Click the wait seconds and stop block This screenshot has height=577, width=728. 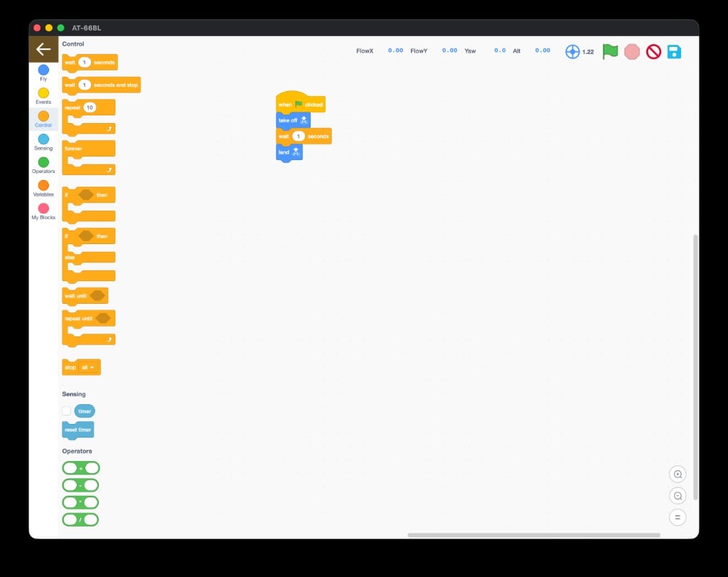click(x=101, y=85)
